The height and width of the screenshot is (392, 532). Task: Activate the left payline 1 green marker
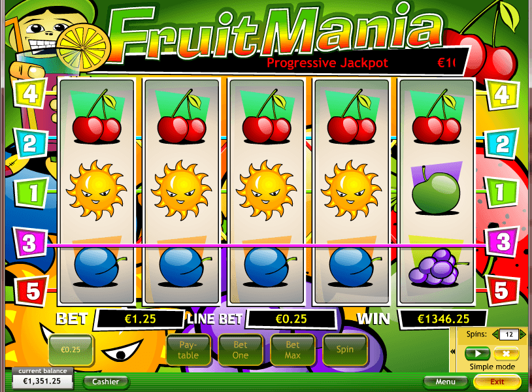31,192
